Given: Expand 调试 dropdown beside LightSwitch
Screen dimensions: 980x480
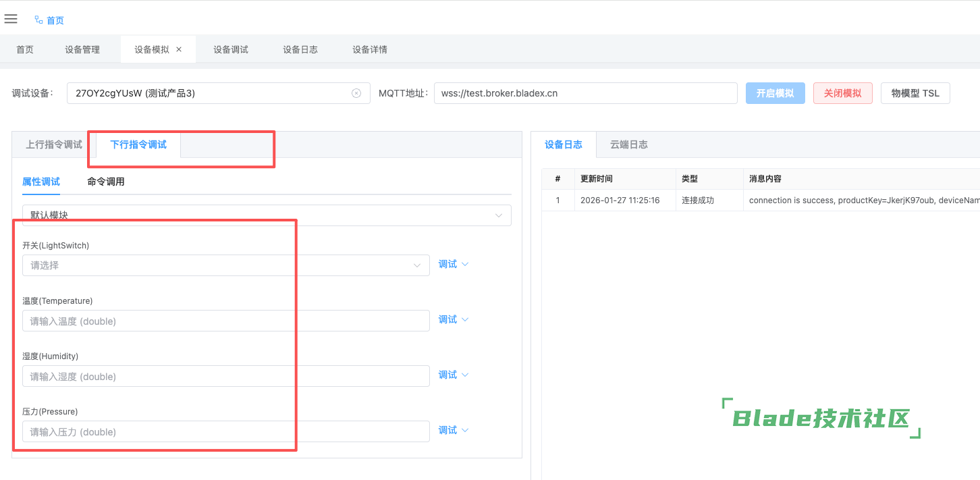Looking at the screenshot, I should 453,264.
